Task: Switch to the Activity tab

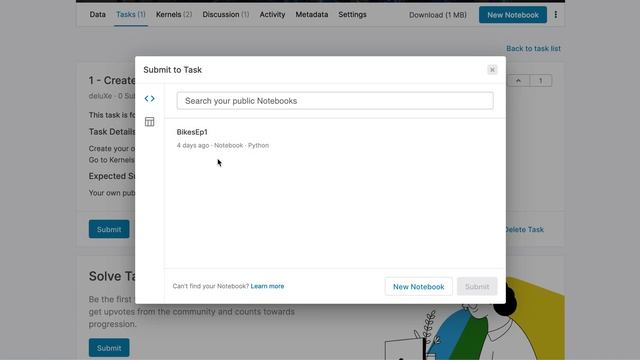Action: pyautogui.click(x=272, y=14)
